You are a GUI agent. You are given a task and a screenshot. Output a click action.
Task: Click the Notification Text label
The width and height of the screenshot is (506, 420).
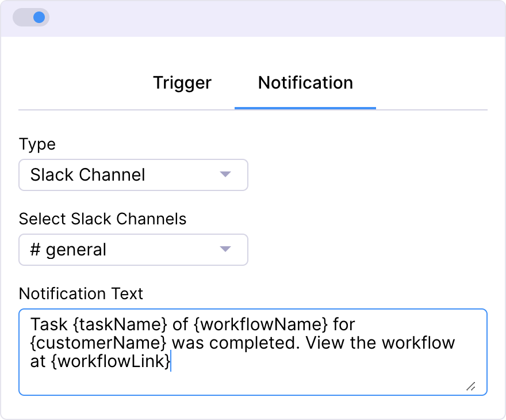(81, 294)
